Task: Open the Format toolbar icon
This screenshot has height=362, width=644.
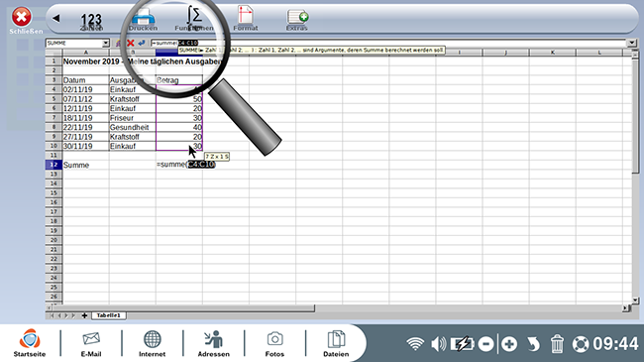Action: pos(246,19)
